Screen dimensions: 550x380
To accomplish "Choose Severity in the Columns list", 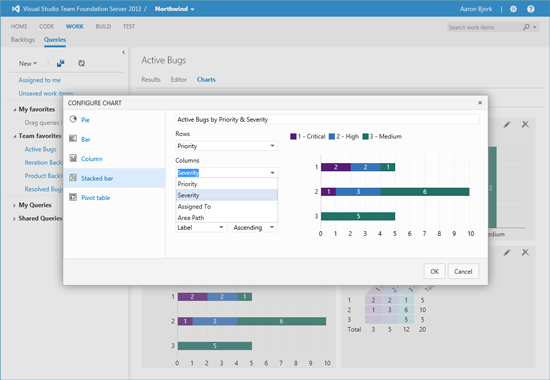I will (227, 195).
